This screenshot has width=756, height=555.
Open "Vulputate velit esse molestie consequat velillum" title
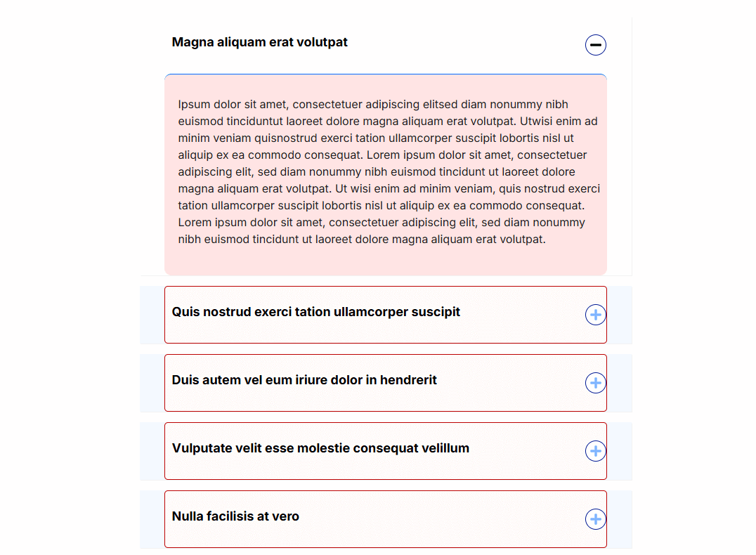(320, 448)
